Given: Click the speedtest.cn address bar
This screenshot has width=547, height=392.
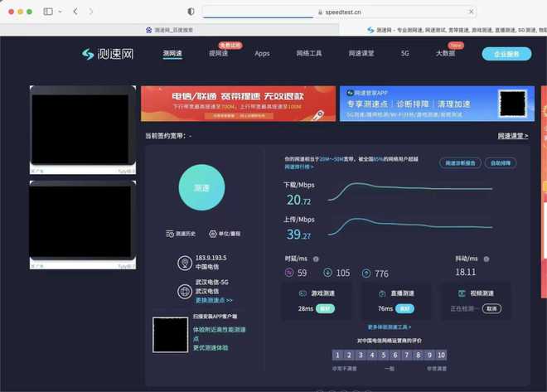Looking at the screenshot, I should 340,12.
